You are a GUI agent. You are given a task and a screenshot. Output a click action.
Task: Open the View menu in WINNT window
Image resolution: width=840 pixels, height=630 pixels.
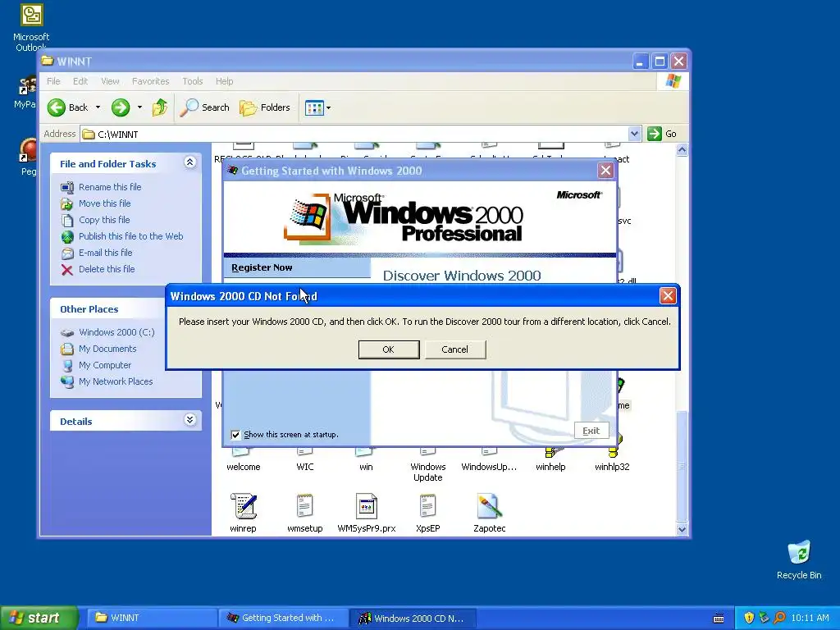click(110, 81)
